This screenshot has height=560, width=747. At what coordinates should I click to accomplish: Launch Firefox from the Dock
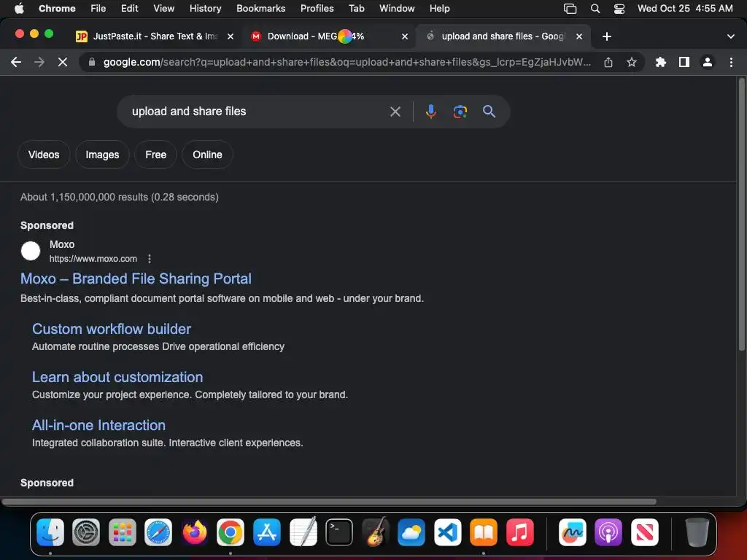pyautogui.click(x=194, y=532)
